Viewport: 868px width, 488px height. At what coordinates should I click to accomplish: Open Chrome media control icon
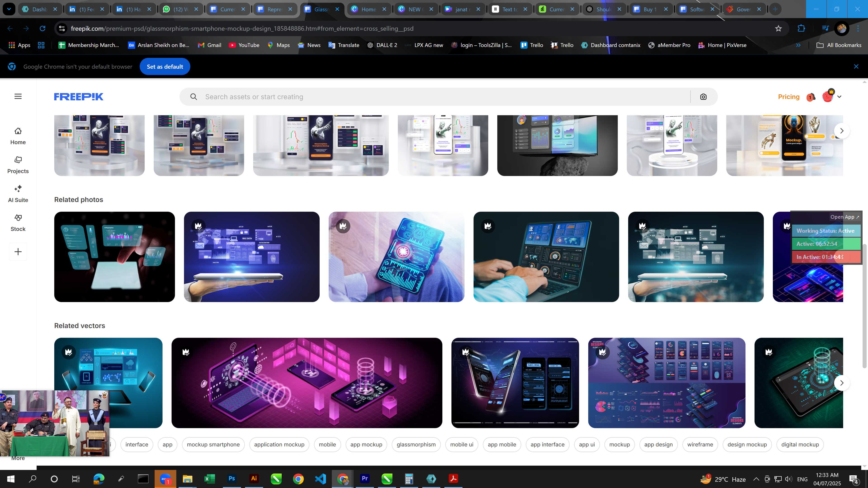click(825, 29)
